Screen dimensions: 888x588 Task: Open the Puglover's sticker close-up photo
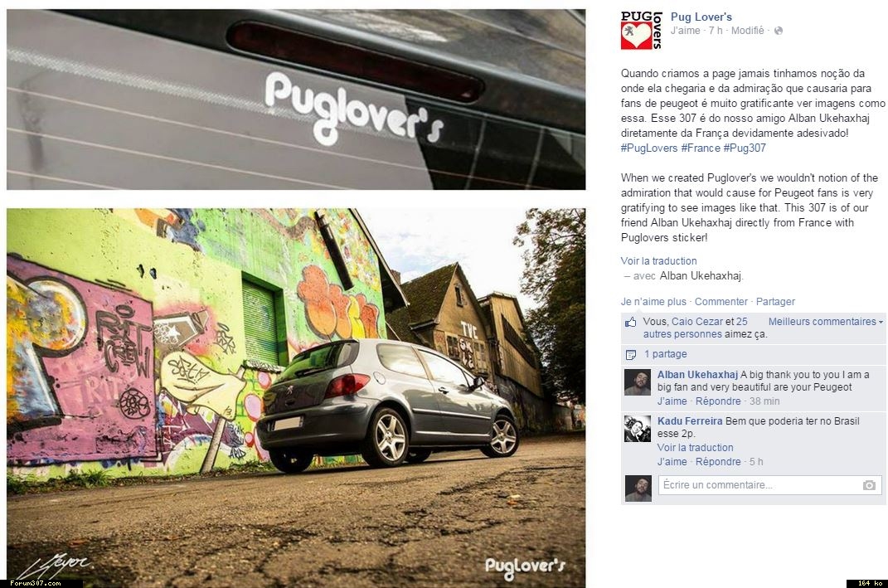[296, 100]
